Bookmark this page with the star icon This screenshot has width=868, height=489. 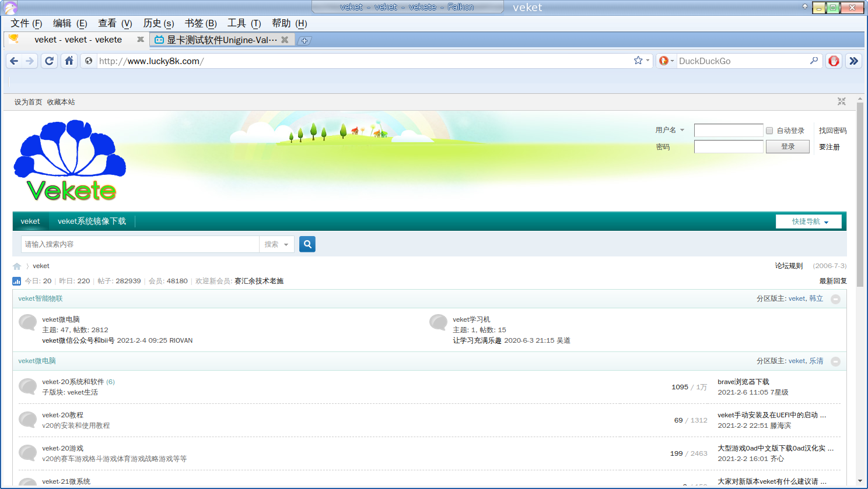(x=638, y=61)
